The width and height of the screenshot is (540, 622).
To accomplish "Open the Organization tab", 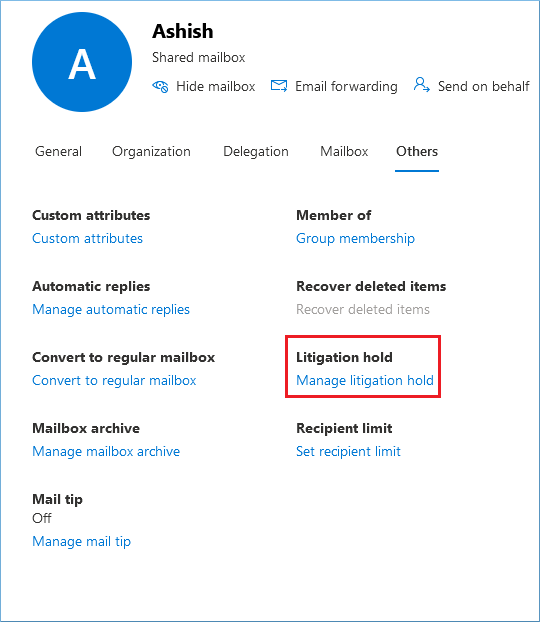I will 151,152.
